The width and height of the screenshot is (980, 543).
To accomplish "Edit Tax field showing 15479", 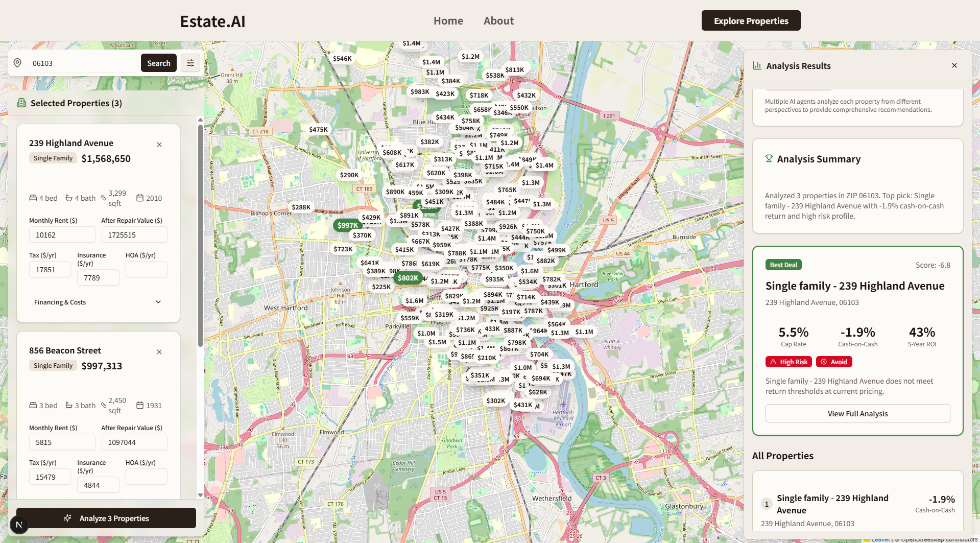I will (50, 477).
